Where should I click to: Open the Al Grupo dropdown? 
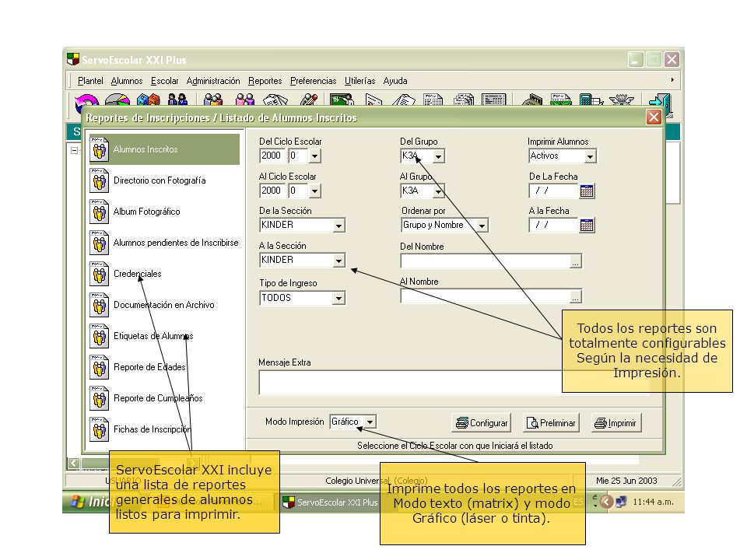coord(439,191)
